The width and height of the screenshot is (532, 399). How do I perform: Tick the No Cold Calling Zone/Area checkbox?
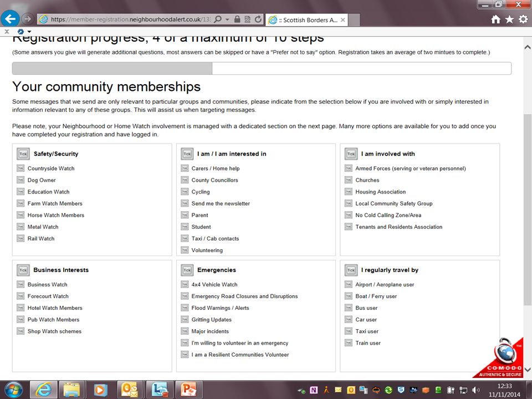(x=349, y=215)
